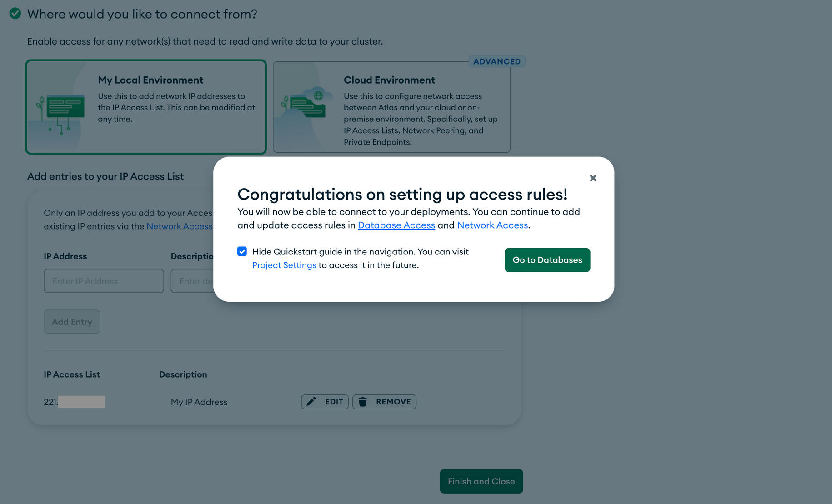832x504 pixels.
Task: Click the cloud environment illustration icon
Action: click(307, 105)
